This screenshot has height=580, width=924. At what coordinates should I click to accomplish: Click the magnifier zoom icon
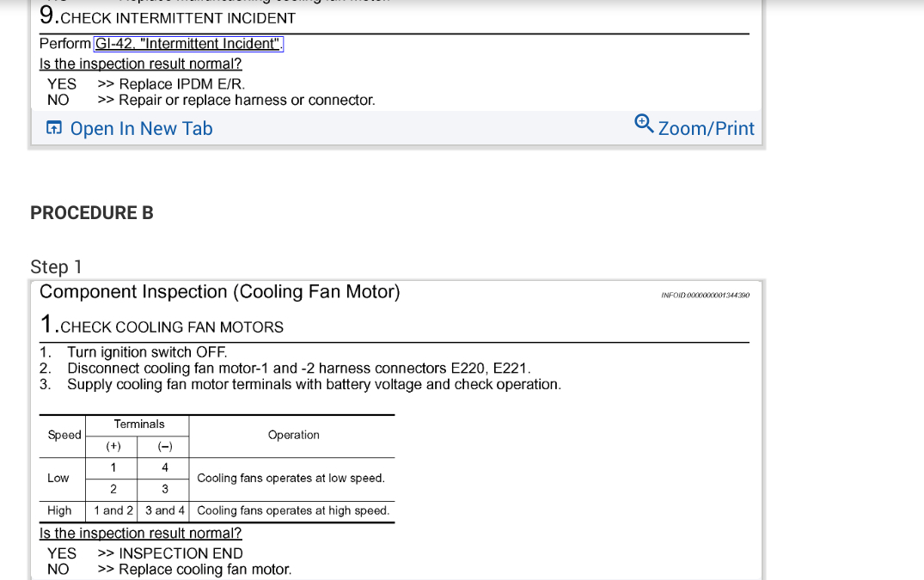tap(644, 124)
